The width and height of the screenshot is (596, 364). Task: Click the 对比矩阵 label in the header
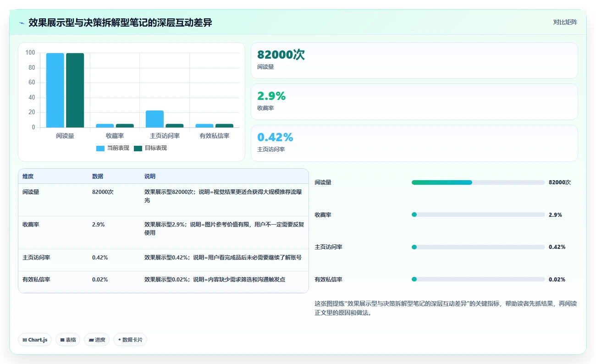pos(565,22)
